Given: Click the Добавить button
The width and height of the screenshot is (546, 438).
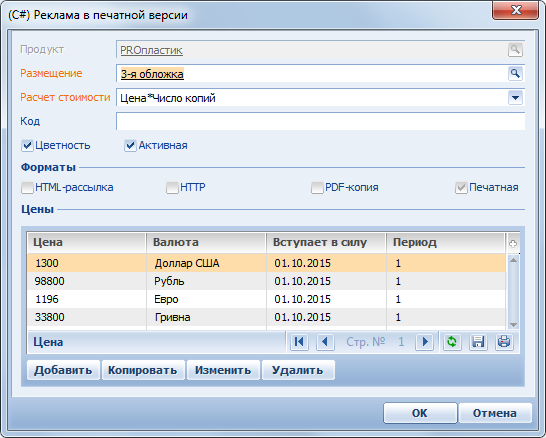Looking at the screenshot, I should (63, 370).
